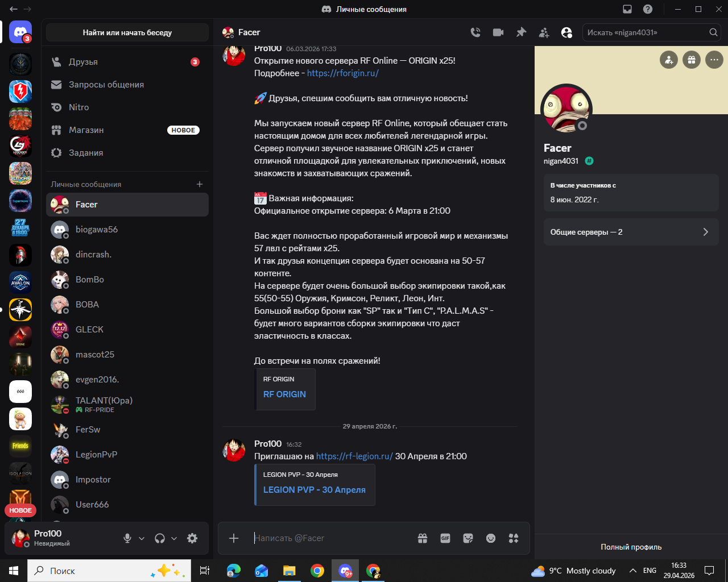The height and width of the screenshot is (582, 728).
Task: Open Запросы общения section
Action: click(x=127, y=85)
